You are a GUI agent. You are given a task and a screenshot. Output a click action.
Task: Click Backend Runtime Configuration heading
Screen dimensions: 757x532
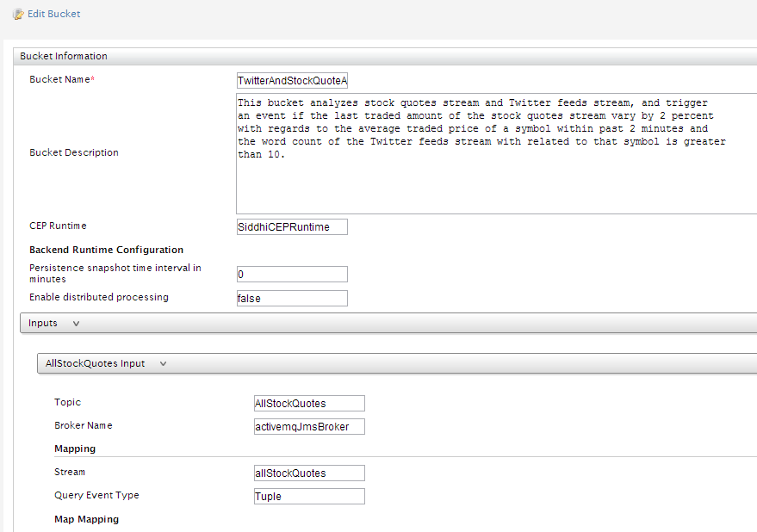[106, 250]
